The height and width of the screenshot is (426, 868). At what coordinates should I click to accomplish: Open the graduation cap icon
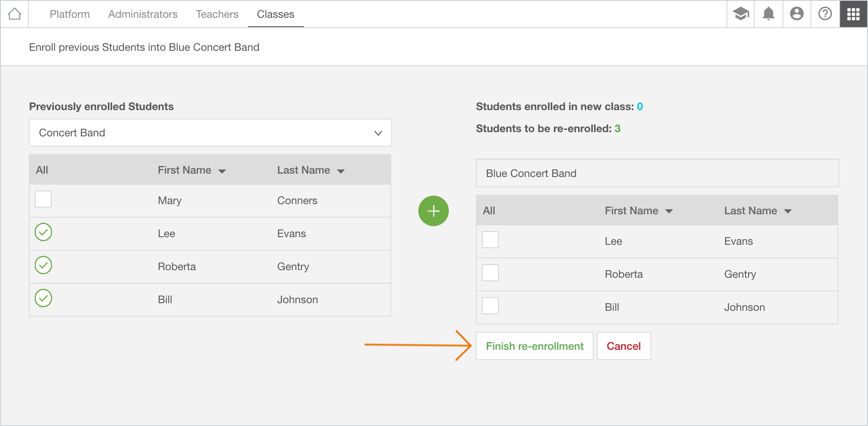click(x=741, y=14)
